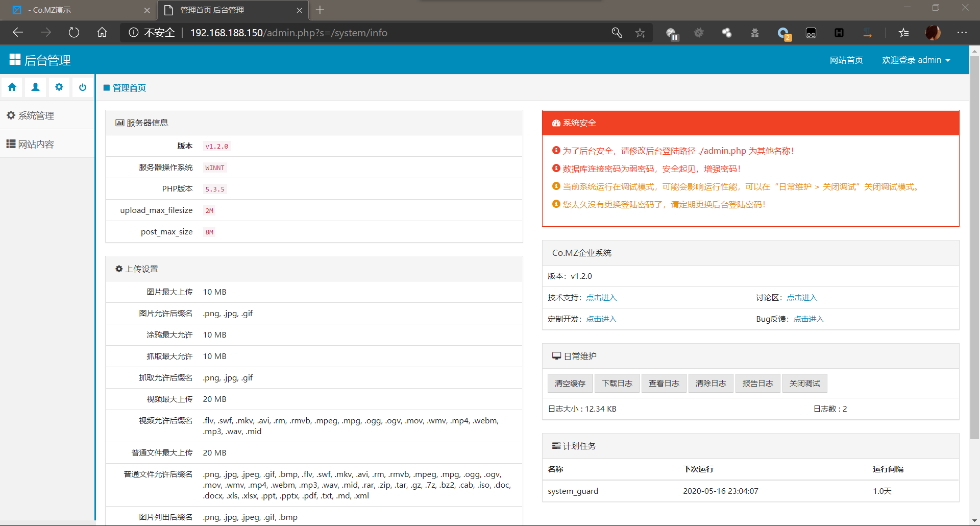Screen dimensions: 980x526
Task: Open 讨论区 点击进入 link
Action: [802, 298]
